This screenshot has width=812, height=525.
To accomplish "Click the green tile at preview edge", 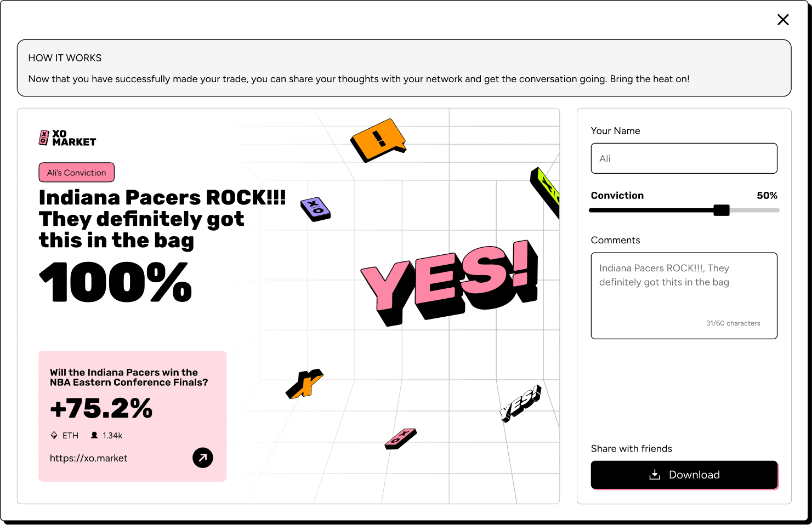I will click(545, 193).
